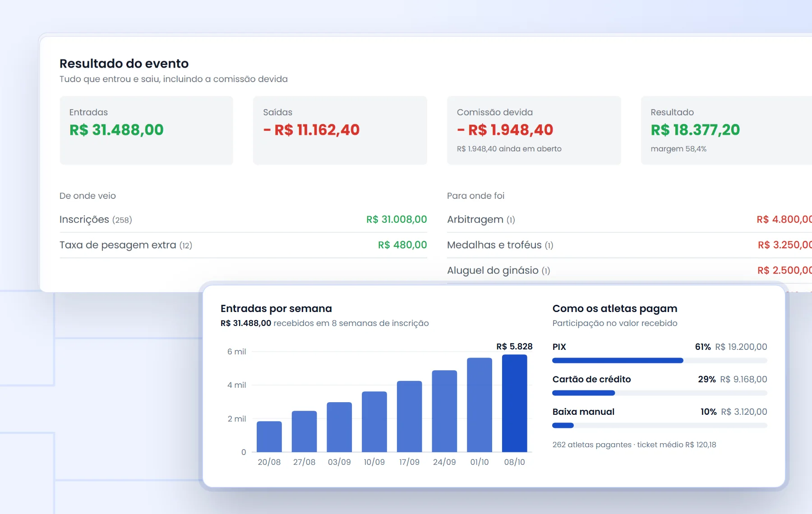
Task: Click the R$ 31.008,00 inscrições amount
Action: 397,220
